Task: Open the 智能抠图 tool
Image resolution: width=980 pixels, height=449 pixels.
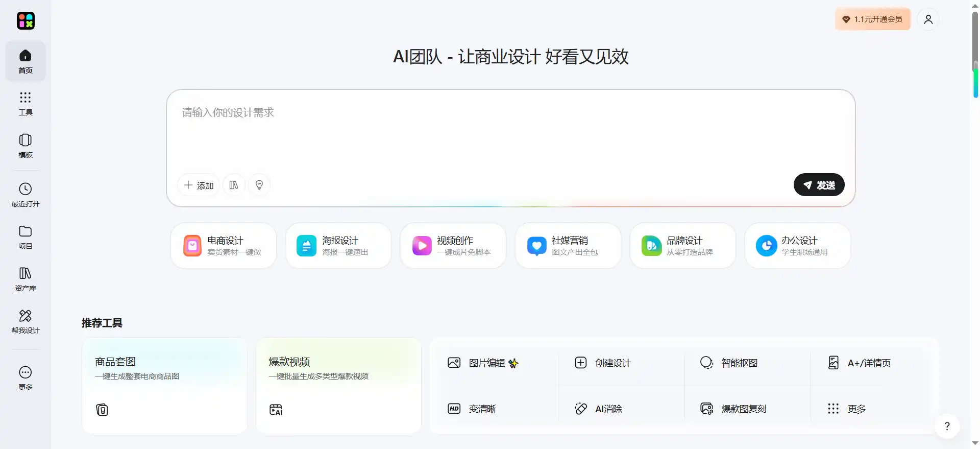Action: point(729,363)
